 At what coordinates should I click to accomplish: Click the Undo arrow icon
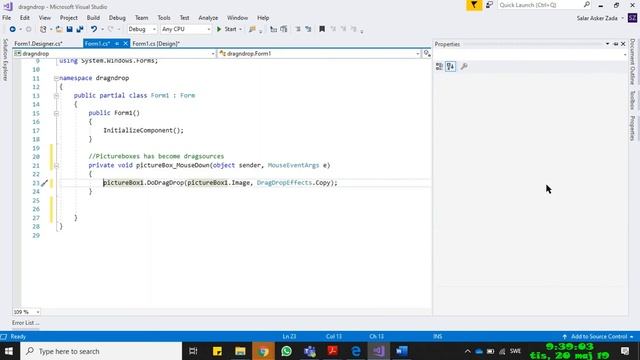coord(94,29)
